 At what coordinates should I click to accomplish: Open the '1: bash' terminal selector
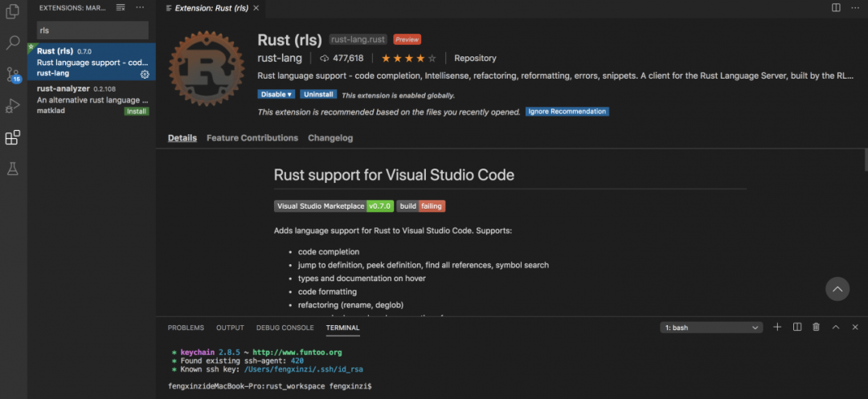tap(711, 328)
